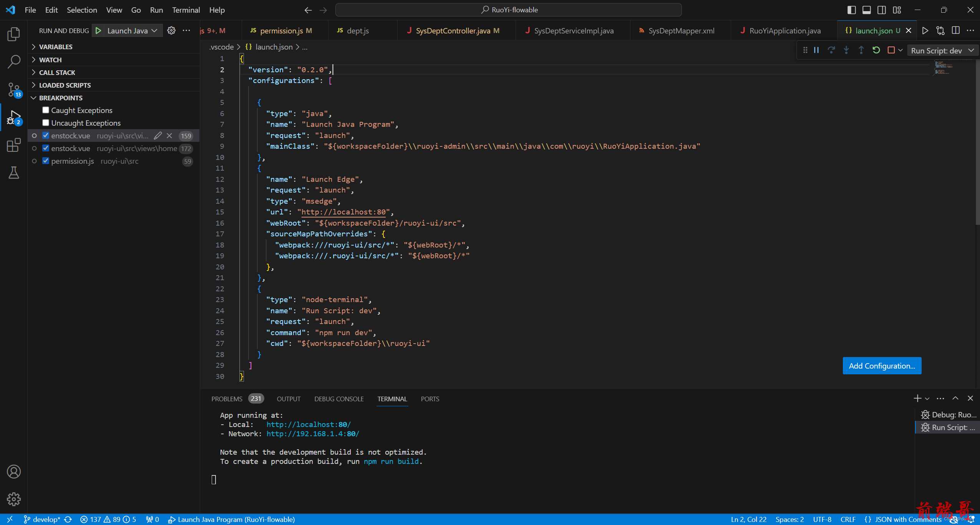Open the Explorer view in activity bar
This screenshot has height=525, width=980.
pos(14,34)
